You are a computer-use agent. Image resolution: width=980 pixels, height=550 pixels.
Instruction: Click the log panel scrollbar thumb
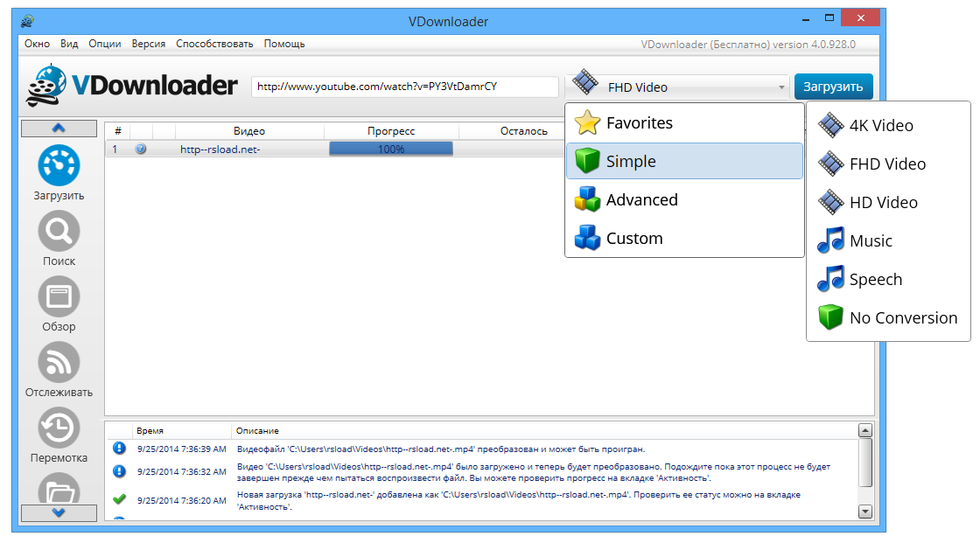865,462
